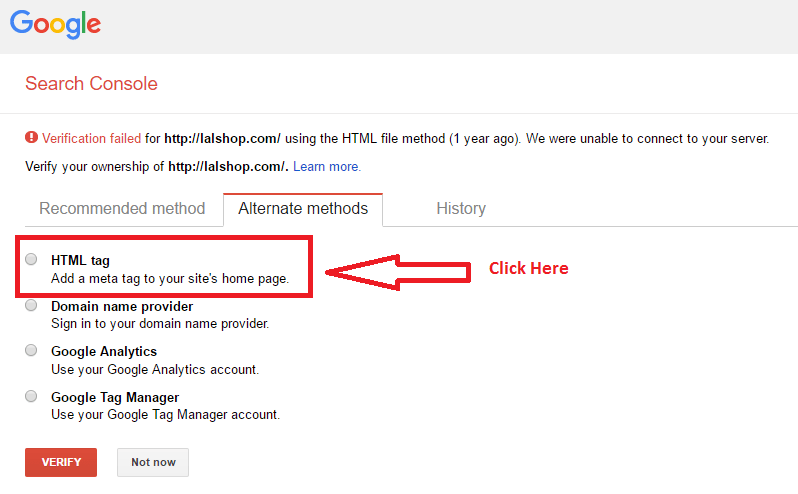Select the Domain name provider radio button
Viewport: 798px width, 494px height.
coord(31,305)
